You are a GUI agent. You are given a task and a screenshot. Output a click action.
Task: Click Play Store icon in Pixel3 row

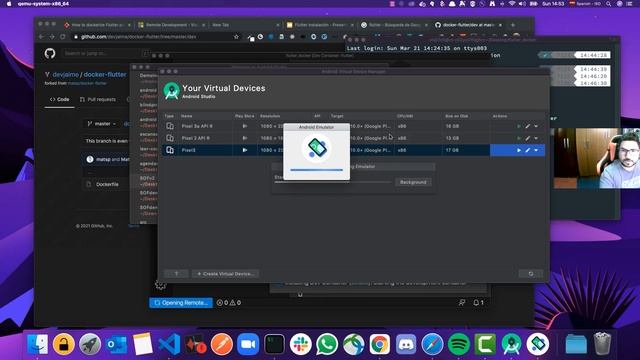244,150
